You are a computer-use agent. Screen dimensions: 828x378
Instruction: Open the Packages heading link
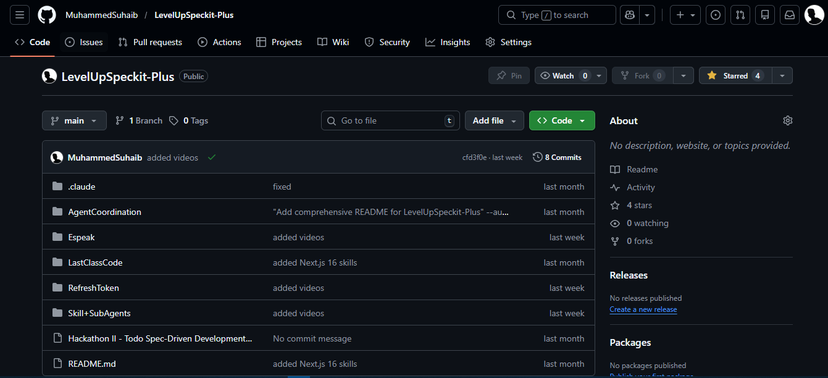point(630,343)
